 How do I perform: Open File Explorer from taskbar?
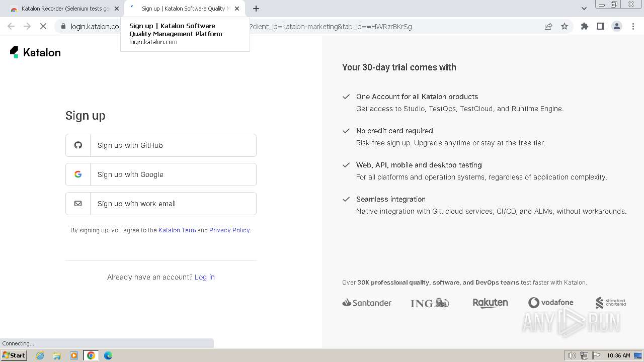[57, 355]
